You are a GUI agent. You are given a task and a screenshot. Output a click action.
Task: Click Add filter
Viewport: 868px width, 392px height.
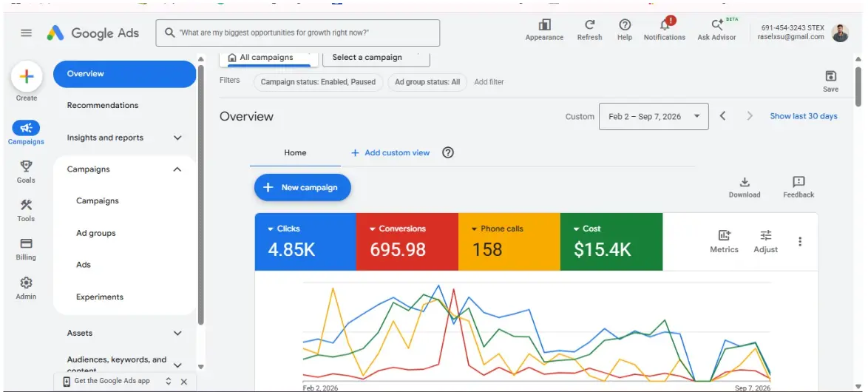tap(489, 82)
